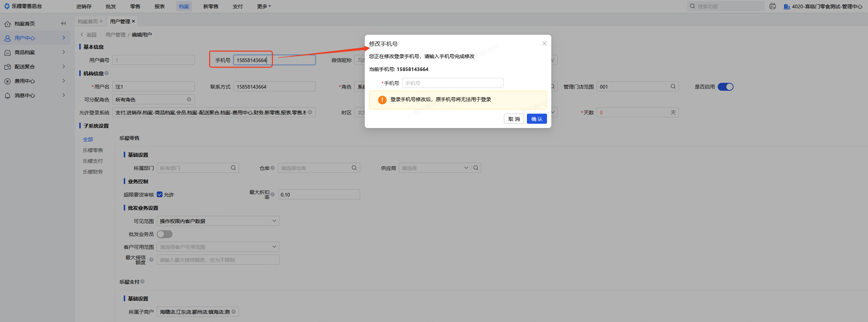Select 乐檬财务 in subsystem list
The height and width of the screenshot is (322, 868).
pos(93,172)
